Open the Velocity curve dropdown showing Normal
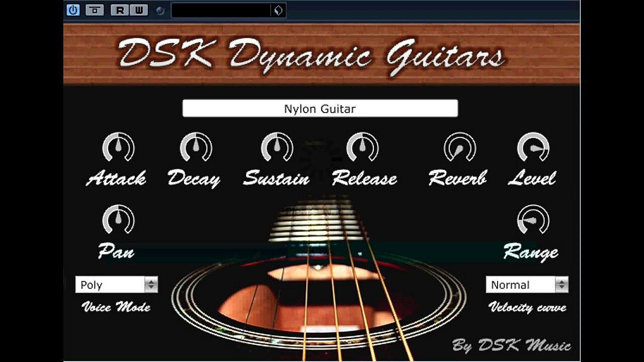This screenshot has height=362, width=644. 527,285
